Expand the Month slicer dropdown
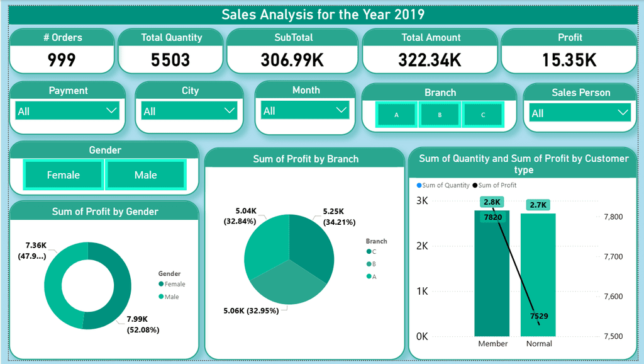The height and width of the screenshot is (364, 644). (x=305, y=110)
